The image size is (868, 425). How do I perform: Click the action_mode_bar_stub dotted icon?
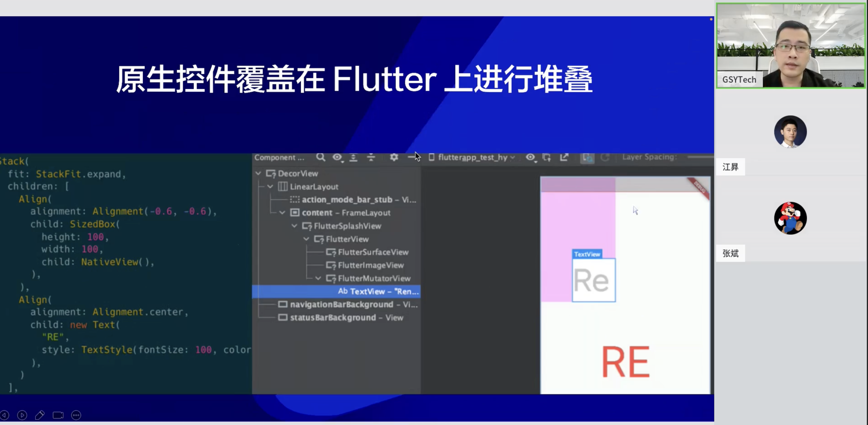coord(294,200)
